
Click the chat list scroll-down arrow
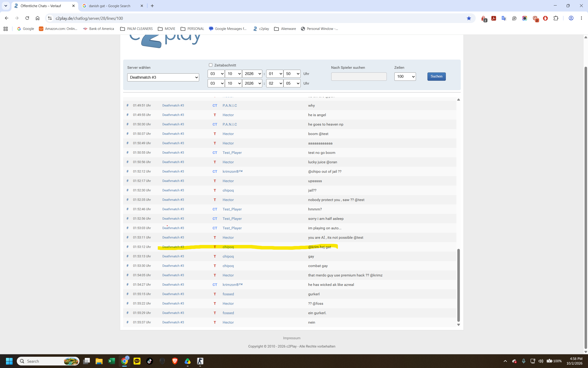tap(458, 325)
